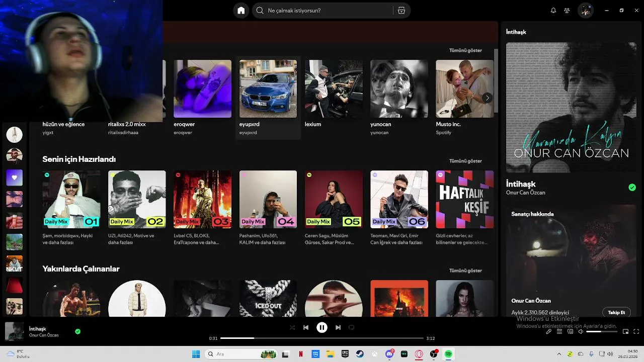The image size is (644, 362).
Task: Open the profile avatar menu
Action: coord(585,11)
